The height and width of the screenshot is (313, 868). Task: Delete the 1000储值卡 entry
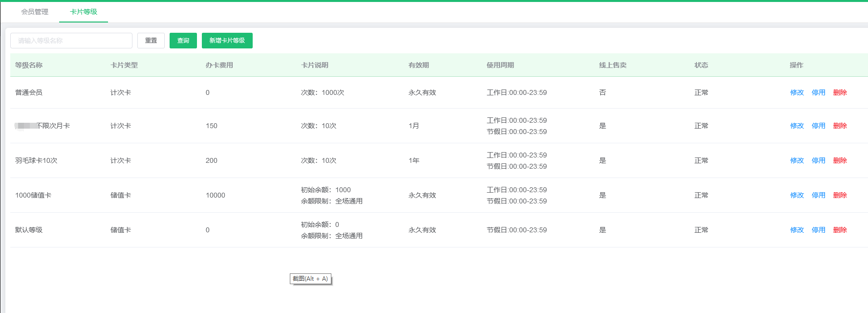(840, 195)
